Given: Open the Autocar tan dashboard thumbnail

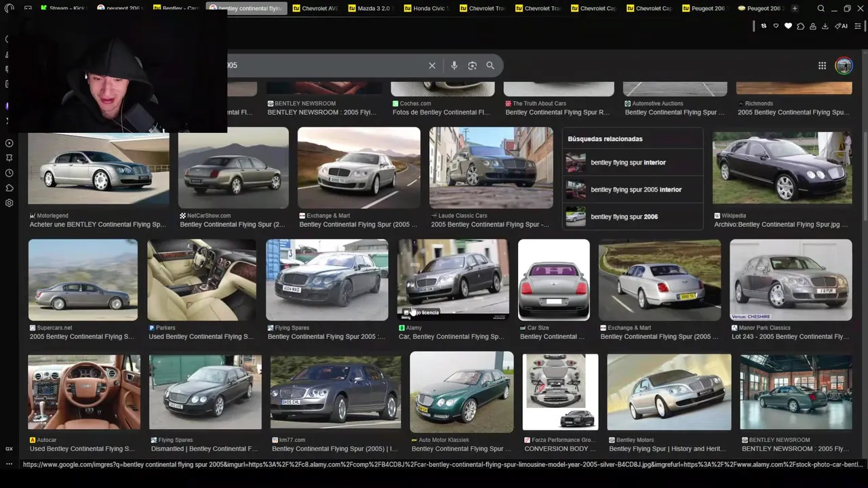Looking at the screenshot, I should pos(84,392).
